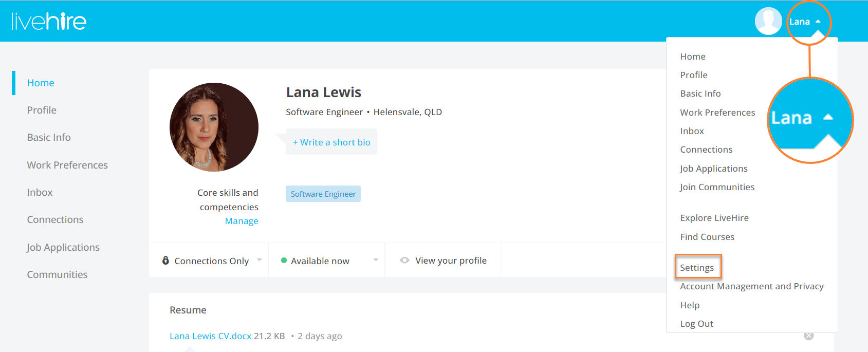
Task: Open Job Applications in left sidebar
Action: tap(63, 247)
